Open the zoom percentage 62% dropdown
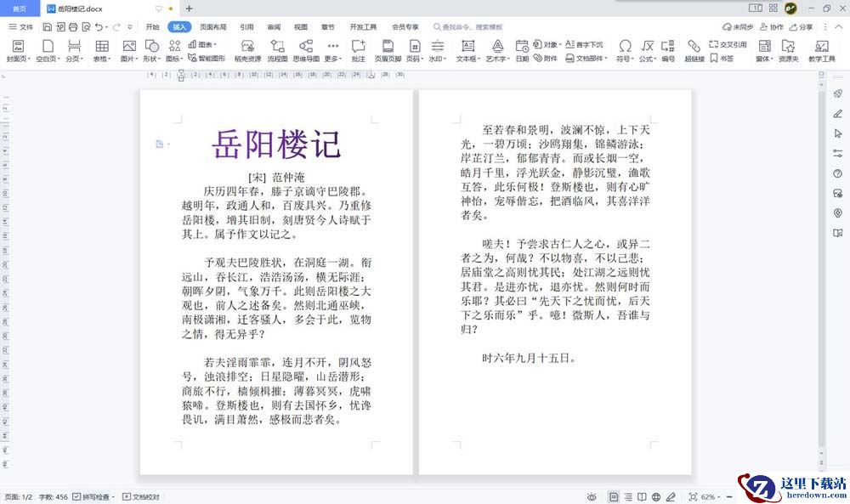Screen dimensions: 850x504 (711, 496)
